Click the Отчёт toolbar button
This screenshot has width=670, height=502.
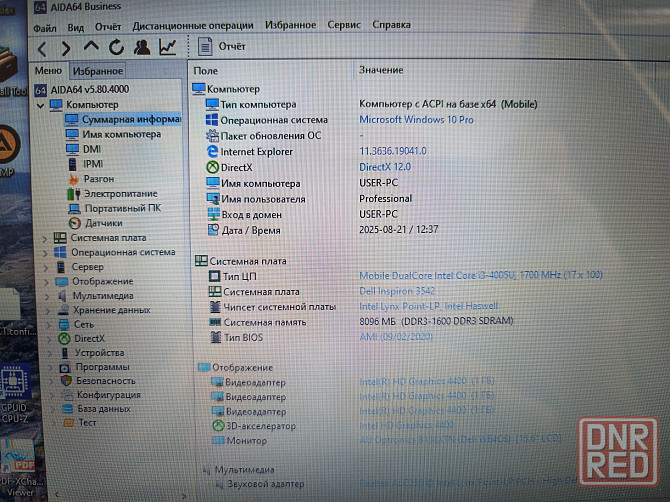pyautogui.click(x=222, y=46)
